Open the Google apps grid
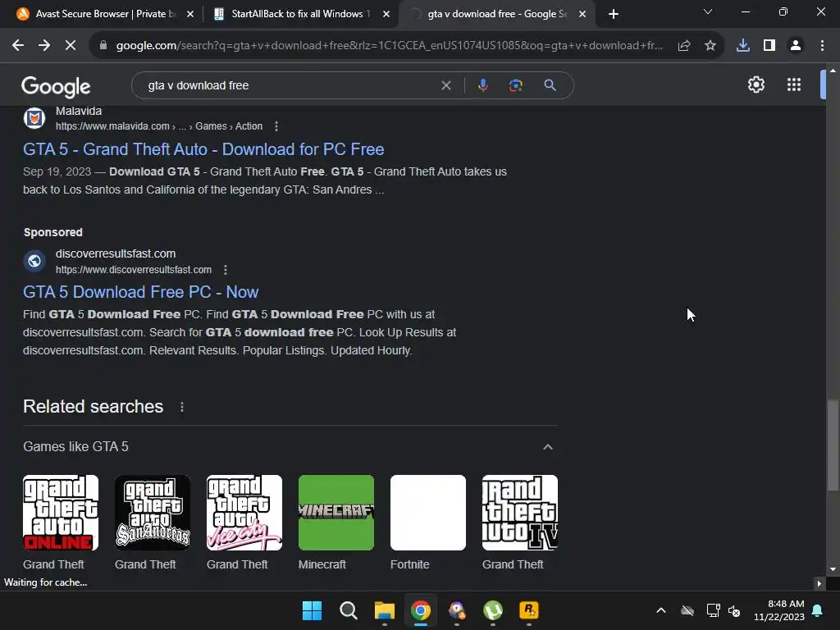Screen dimensions: 840x630 pos(794,84)
